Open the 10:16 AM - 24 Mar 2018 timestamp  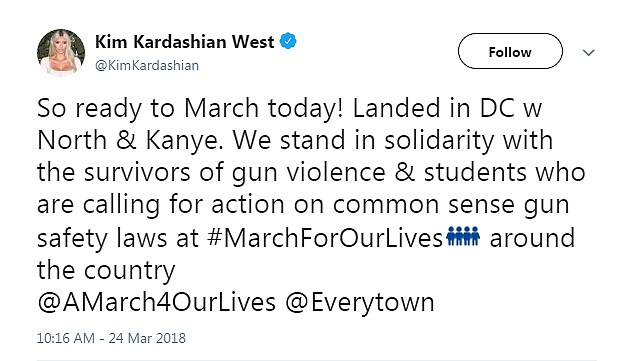pos(111,338)
